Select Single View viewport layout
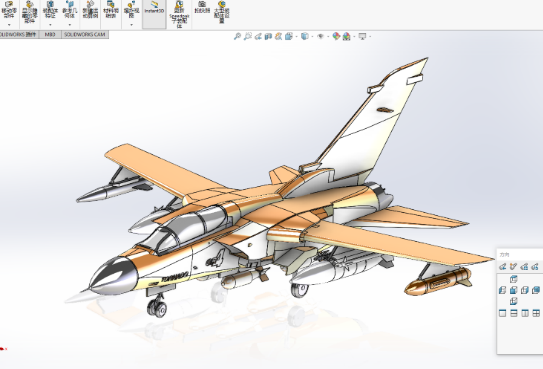543x369 pixels. (502, 313)
